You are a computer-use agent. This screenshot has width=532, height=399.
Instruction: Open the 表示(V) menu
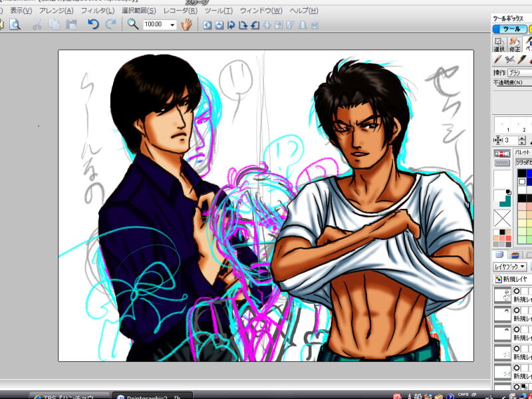click(21, 11)
